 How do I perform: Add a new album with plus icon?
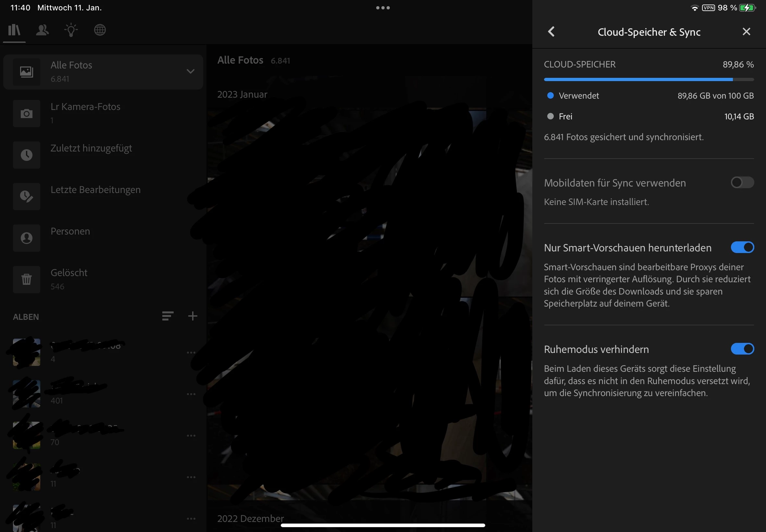193,316
